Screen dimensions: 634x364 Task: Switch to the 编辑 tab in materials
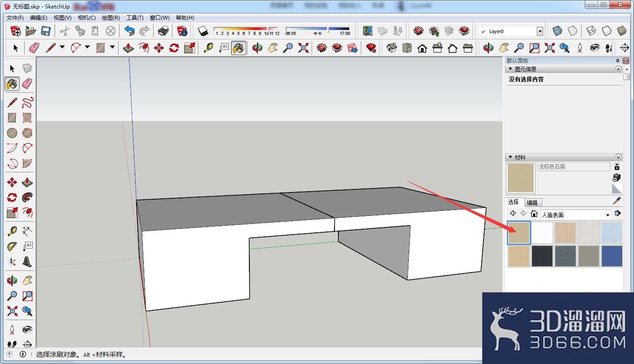point(532,202)
